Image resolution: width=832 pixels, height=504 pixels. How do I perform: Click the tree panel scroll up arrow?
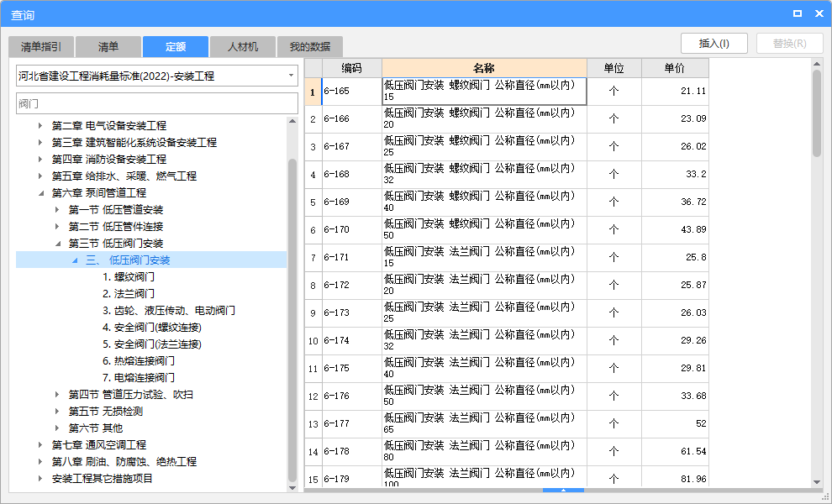click(292, 122)
